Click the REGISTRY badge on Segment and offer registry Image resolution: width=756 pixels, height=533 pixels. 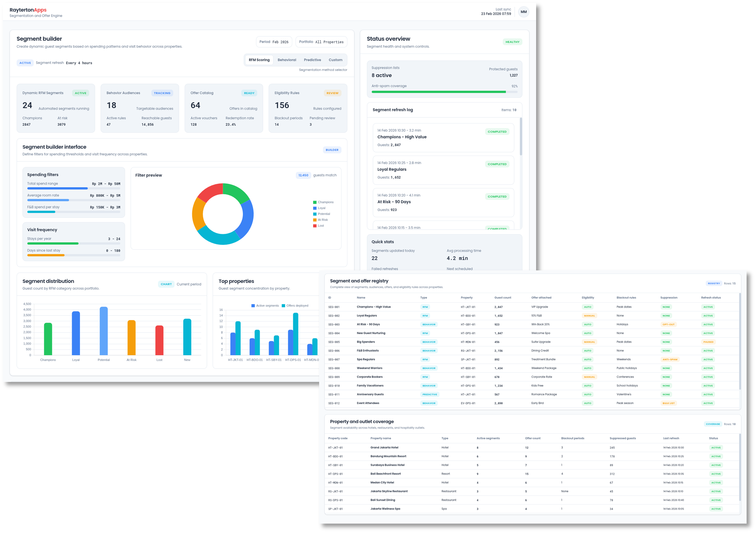coord(714,283)
